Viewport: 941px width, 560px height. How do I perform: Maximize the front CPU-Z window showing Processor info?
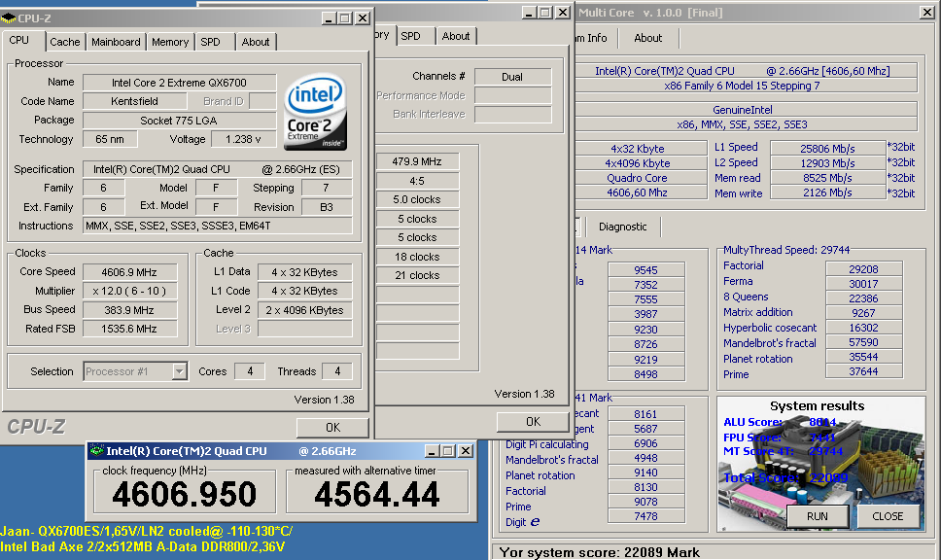point(345,18)
